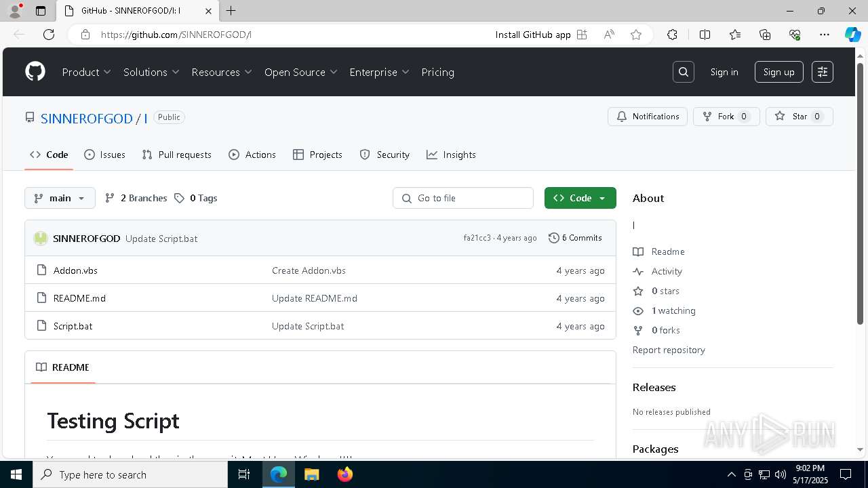
Task: Switch to the Security tab
Action: pos(384,155)
